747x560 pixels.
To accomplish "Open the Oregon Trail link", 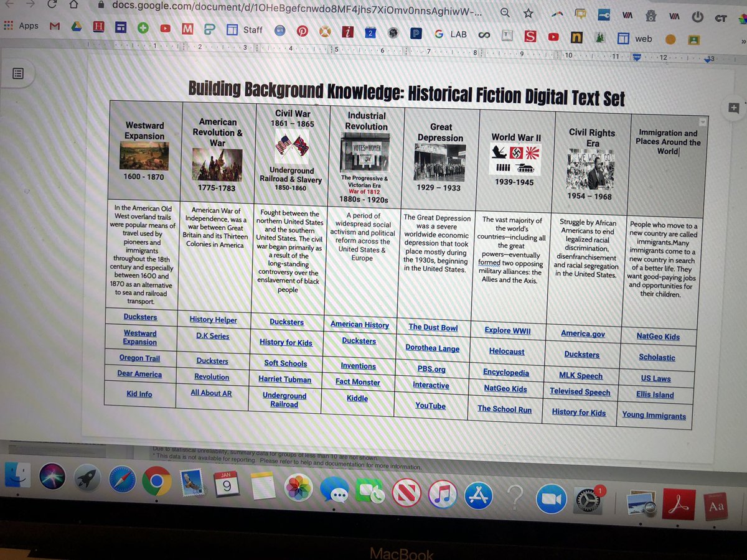I will [x=139, y=358].
